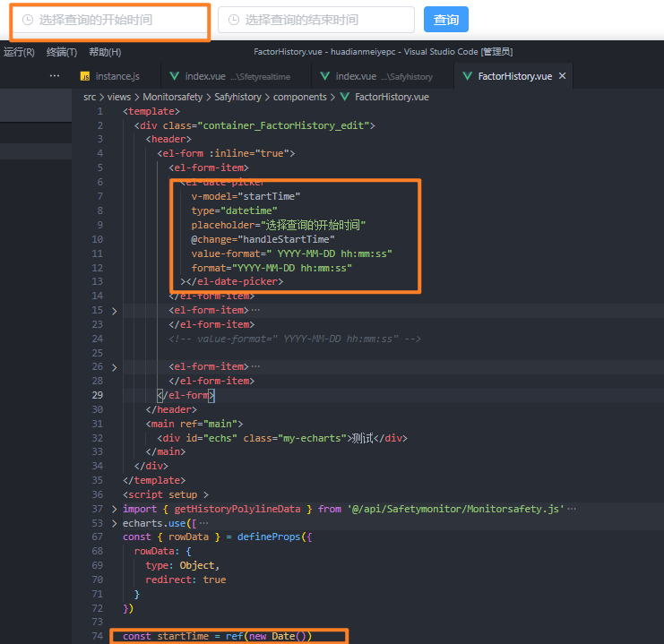Image resolution: width=664 pixels, height=644 pixels.
Task: Click the clock icon in end time field
Action: click(234, 20)
